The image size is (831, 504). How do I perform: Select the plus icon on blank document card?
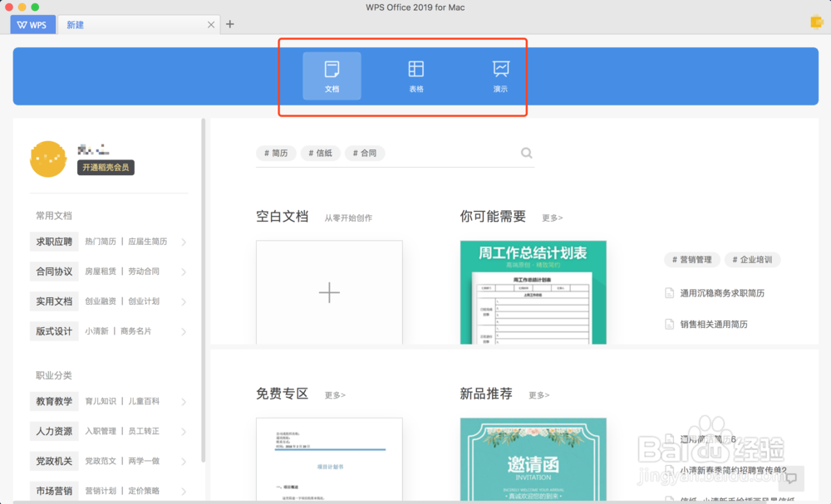click(329, 292)
